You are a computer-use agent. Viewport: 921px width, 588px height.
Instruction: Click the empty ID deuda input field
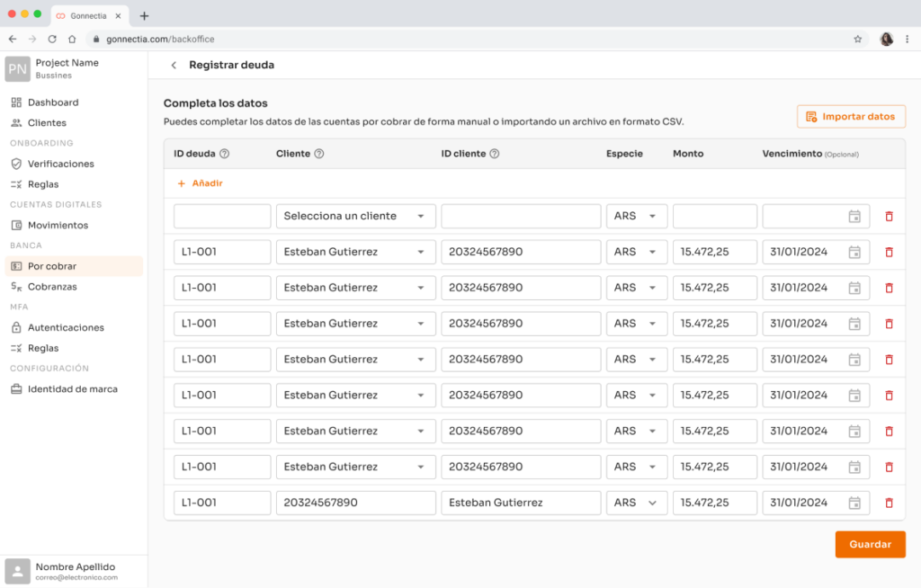pyautogui.click(x=222, y=216)
